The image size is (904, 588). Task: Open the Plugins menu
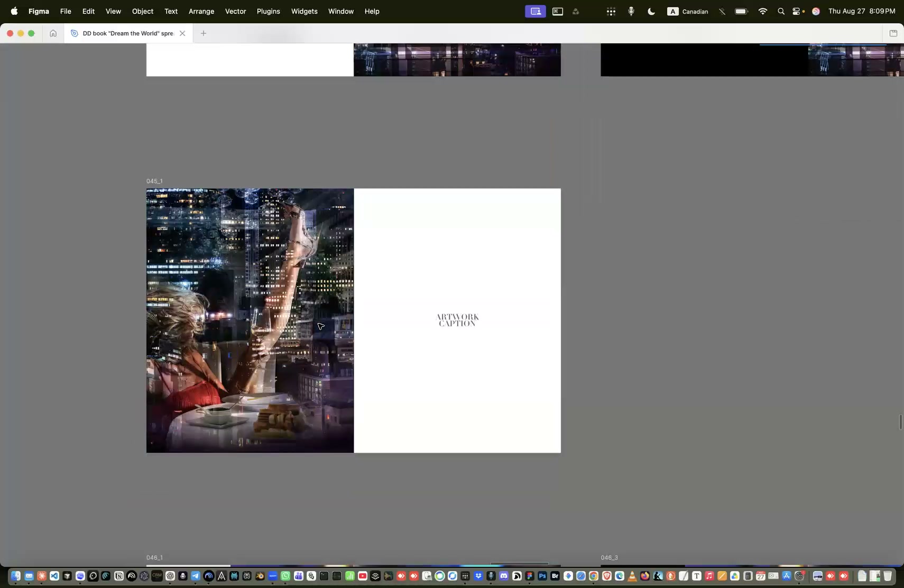269,11
